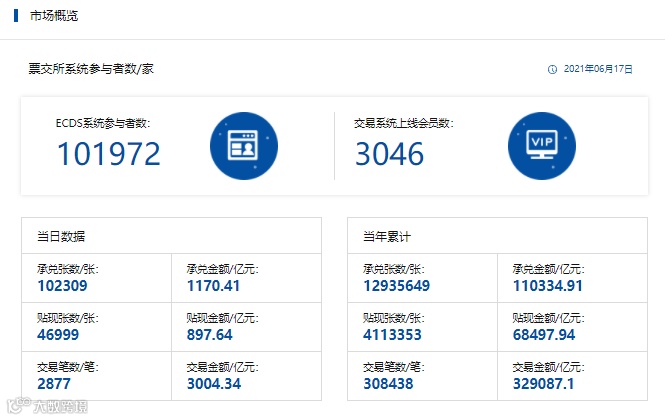Click daily transaction count 2877
This screenshot has width=665, height=420.
coord(54,384)
